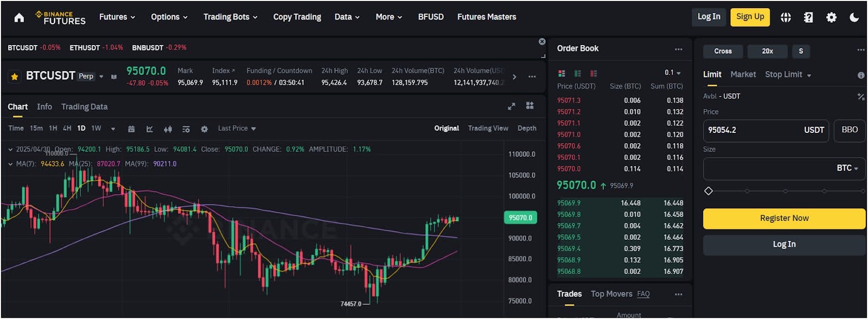Expand the Data menu
The width and height of the screenshot is (868, 319).
pos(347,17)
